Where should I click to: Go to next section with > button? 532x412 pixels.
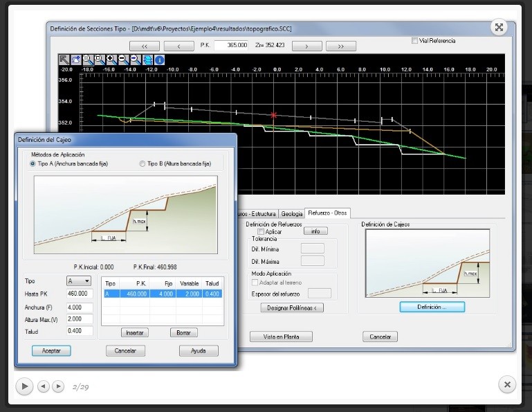(x=301, y=45)
